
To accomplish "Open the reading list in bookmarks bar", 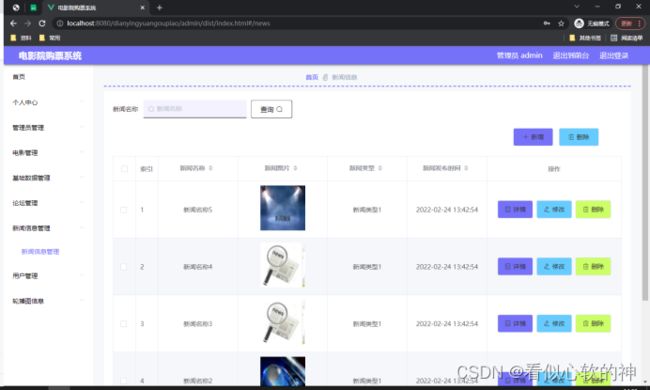I will point(626,38).
